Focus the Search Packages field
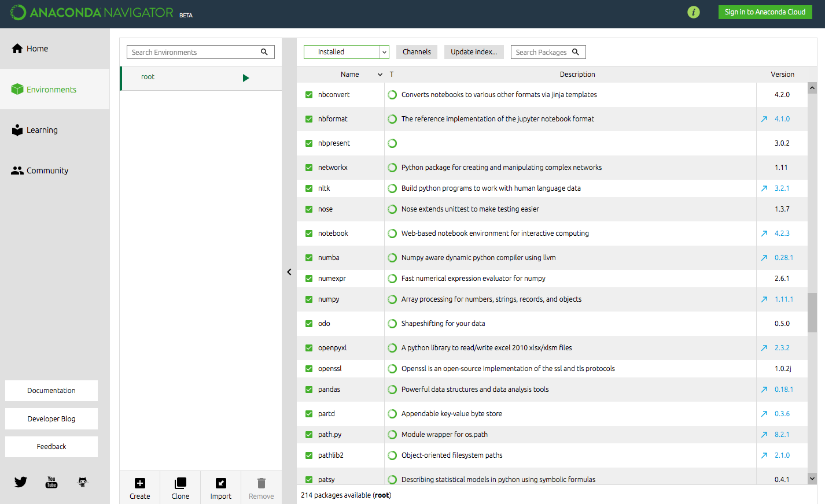 coord(548,52)
